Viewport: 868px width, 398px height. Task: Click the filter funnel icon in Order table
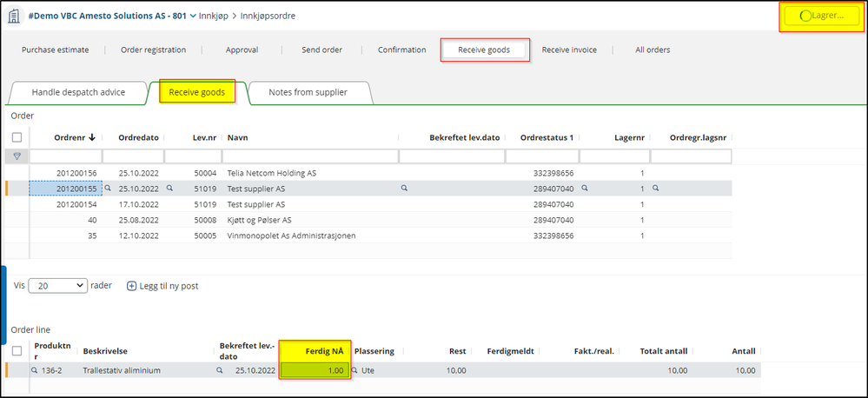pyautogui.click(x=17, y=156)
